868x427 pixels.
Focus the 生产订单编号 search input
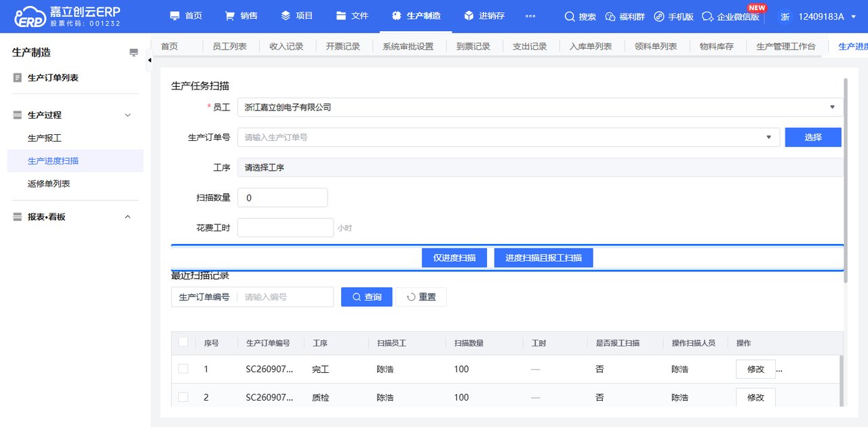point(285,297)
